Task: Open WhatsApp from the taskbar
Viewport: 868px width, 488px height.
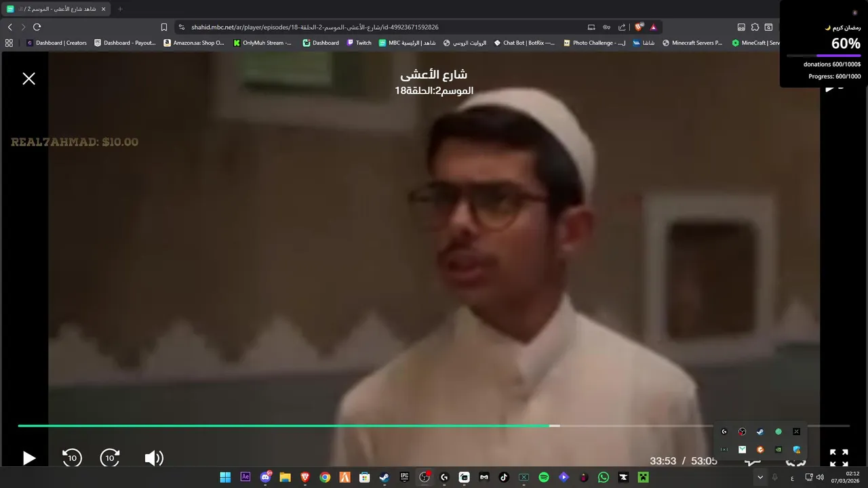Action: [604, 477]
